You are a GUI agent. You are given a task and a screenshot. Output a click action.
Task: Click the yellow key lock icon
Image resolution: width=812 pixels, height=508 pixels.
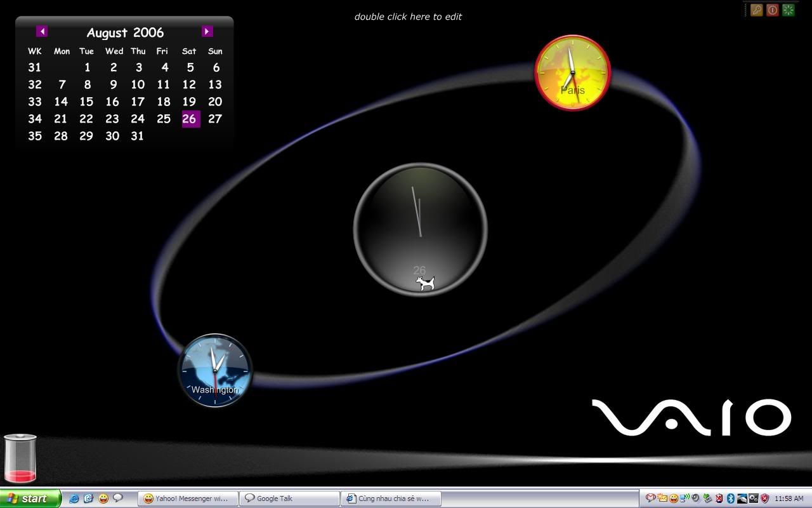coord(756,10)
